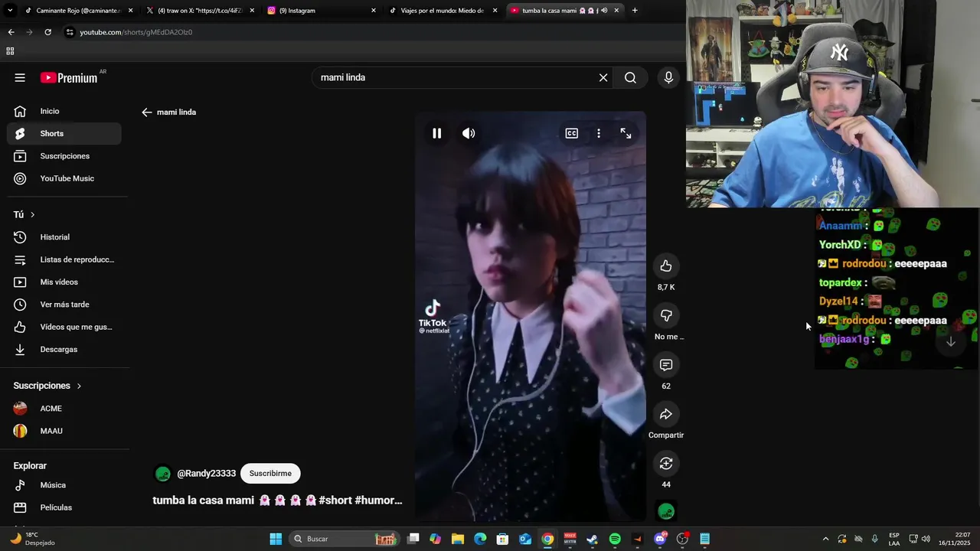Open Steam from the taskbar
Viewport: 980px width, 551px height.
pos(592,539)
